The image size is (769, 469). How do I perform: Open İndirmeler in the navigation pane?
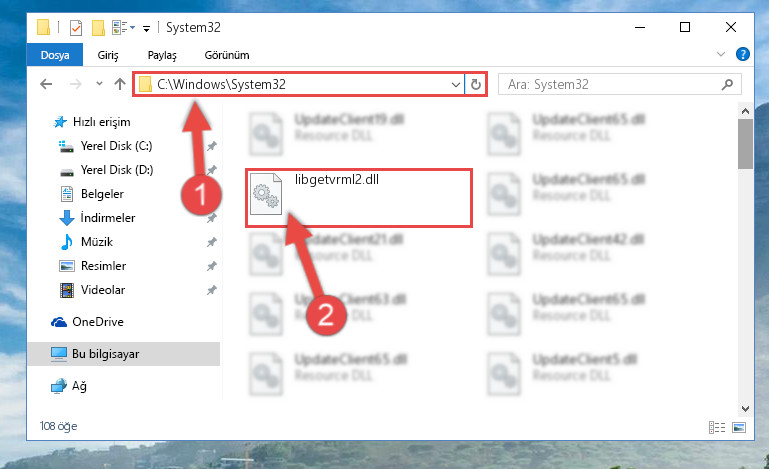(x=107, y=217)
